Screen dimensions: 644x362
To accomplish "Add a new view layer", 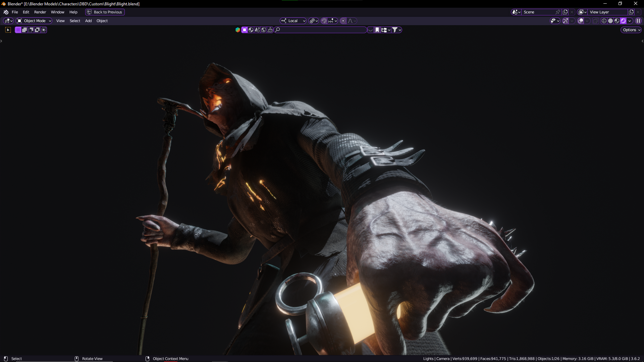I will (x=631, y=12).
